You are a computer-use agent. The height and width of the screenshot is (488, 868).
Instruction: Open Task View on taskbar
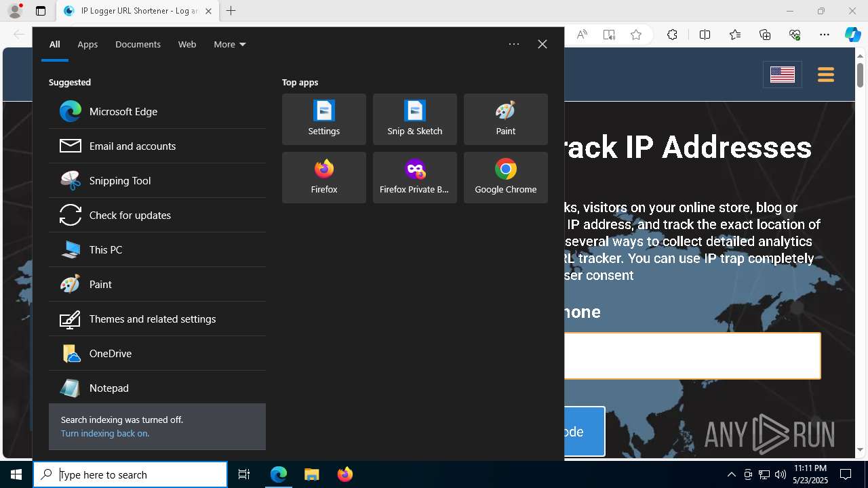pyautogui.click(x=244, y=474)
